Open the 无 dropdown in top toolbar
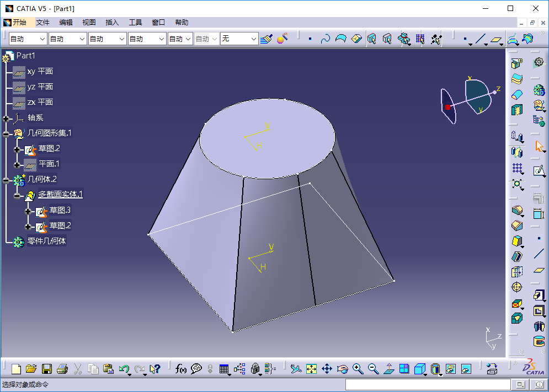This screenshot has width=549, height=392. tap(253, 39)
